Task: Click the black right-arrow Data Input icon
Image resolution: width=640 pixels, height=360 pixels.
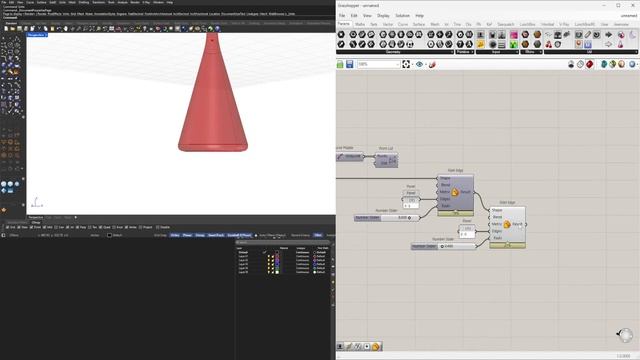Action: tap(609, 35)
